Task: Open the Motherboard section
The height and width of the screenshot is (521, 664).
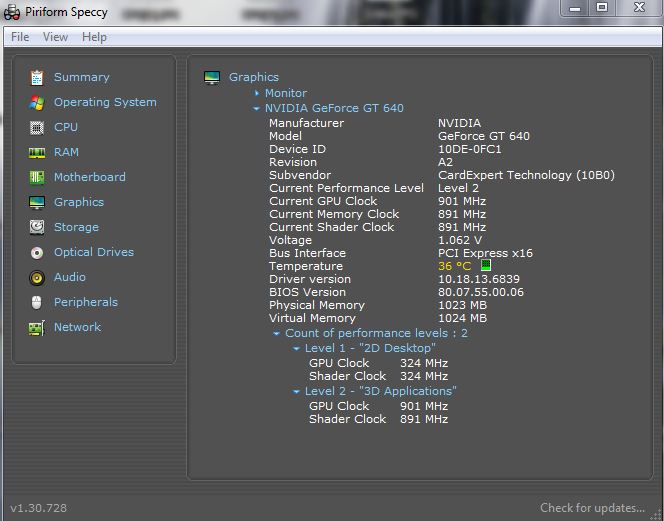Action: pyautogui.click(x=90, y=177)
